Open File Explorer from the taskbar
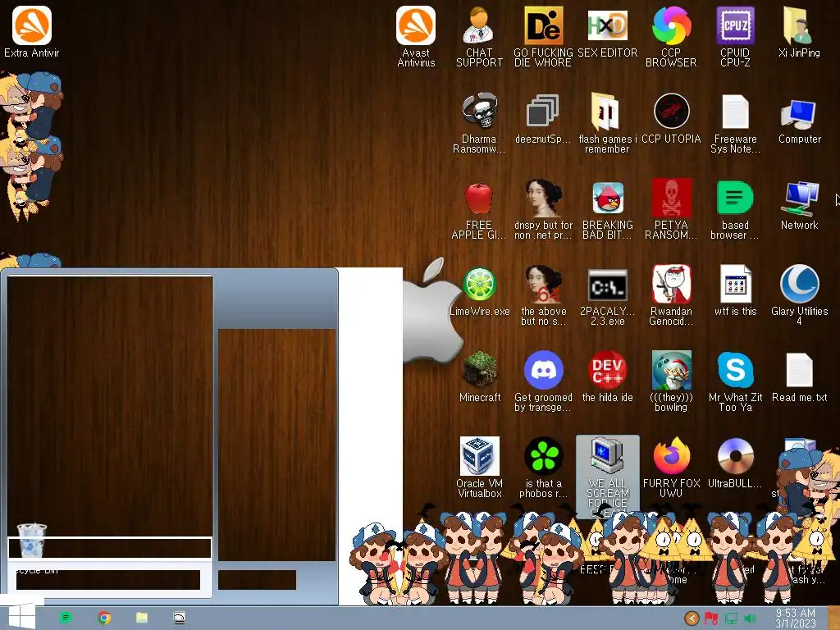The image size is (840, 630). tap(142, 618)
